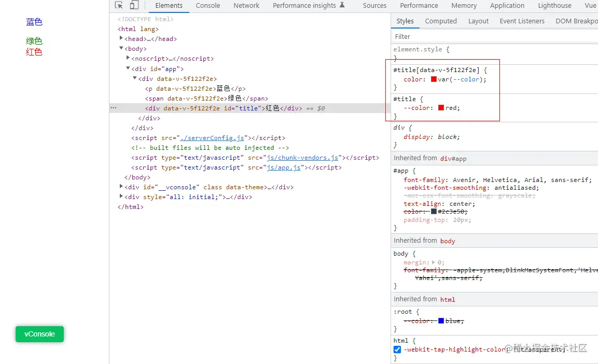Open the Sources tab
Image resolution: width=598 pixels, height=364 pixels.
point(374,6)
